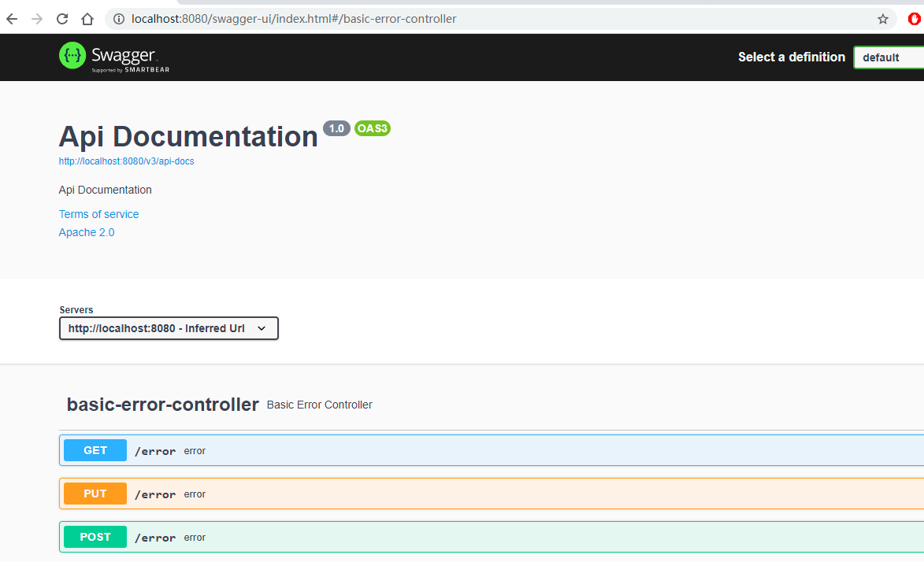The image size is (924, 562).
Task: Open the Apache 2.0 license link
Action: (x=87, y=232)
